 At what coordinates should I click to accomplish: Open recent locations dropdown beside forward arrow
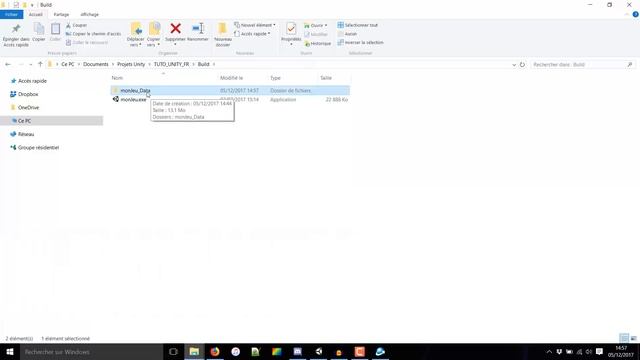31,64
